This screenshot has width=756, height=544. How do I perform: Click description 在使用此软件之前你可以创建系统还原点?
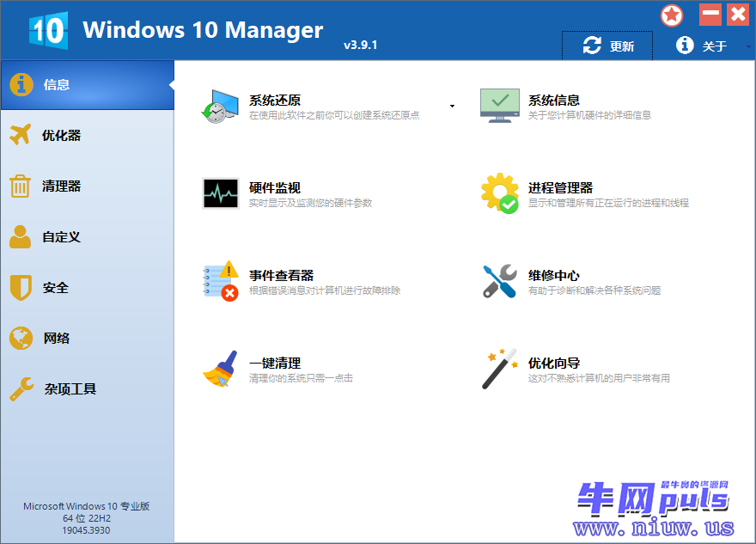(334, 115)
